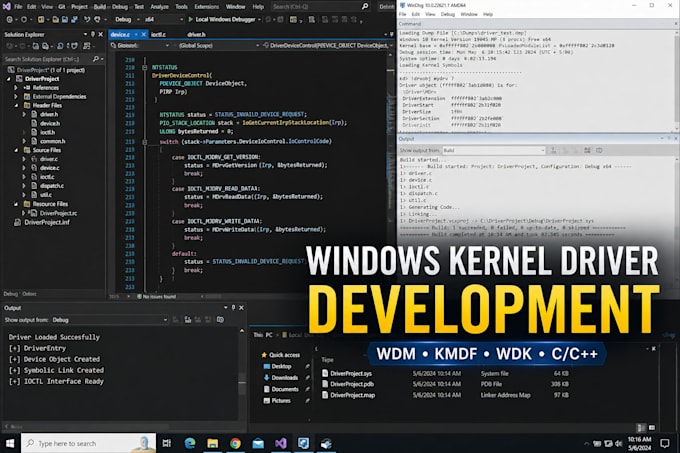
Task: Open the Documents quick access folder
Action: click(x=281, y=389)
